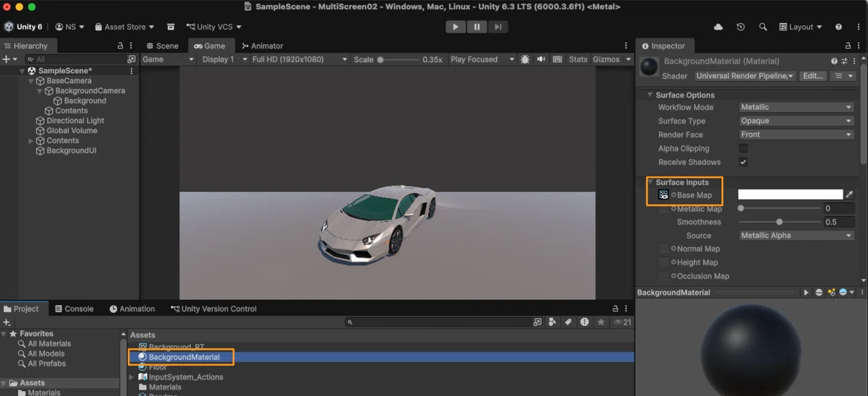
Task: Open the Workflow Mode Metallic dropdown
Action: [796, 107]
